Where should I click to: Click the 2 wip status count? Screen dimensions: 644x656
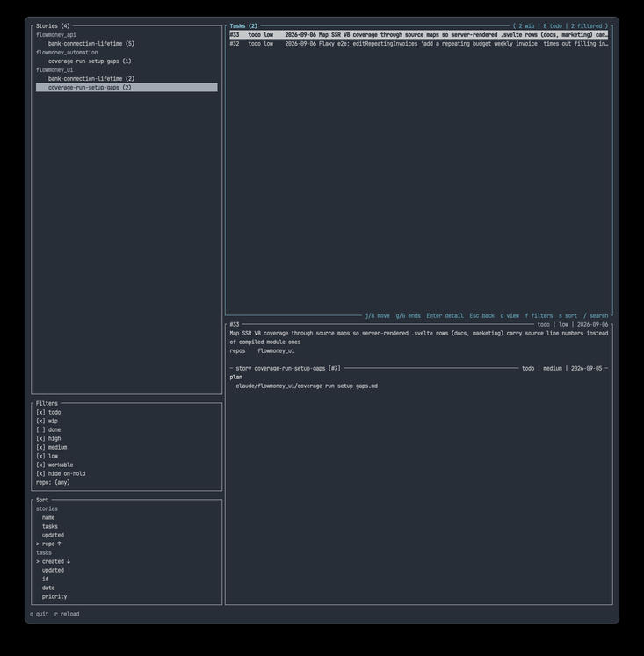(526, 26)
